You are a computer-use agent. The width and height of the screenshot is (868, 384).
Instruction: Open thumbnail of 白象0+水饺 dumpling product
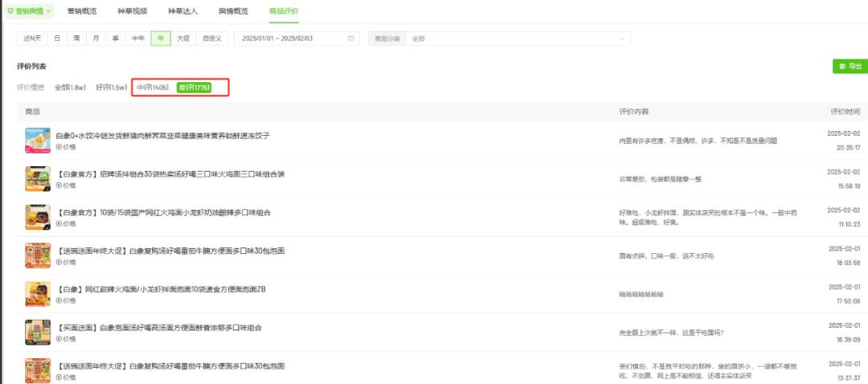38,141
